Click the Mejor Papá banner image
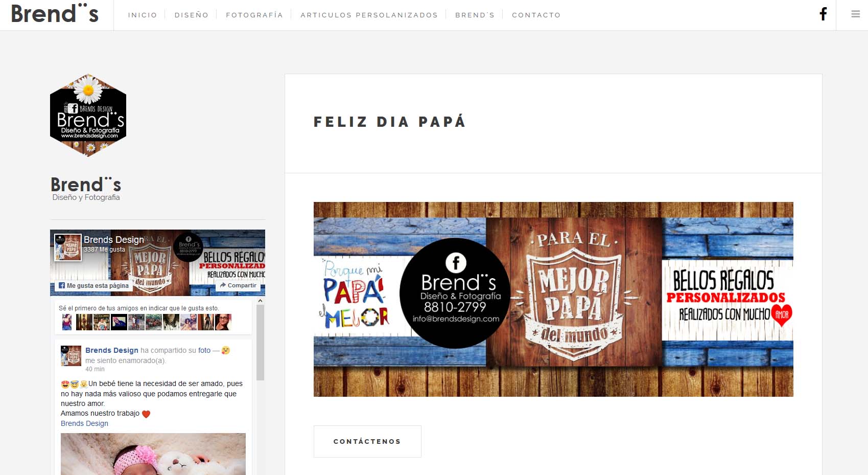The width and height of the screenshot is (868, 475). tap(553, 299)
